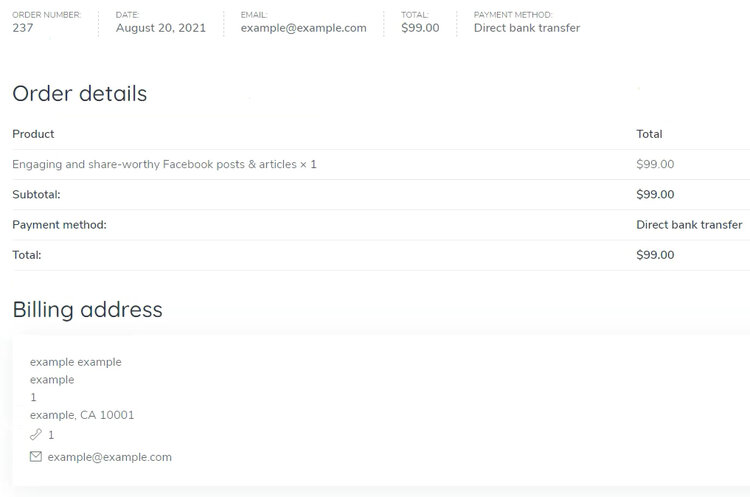The height and width of the screenshot is (497, 750).
Task: Click the Total column header
Action: coord(649,134)
